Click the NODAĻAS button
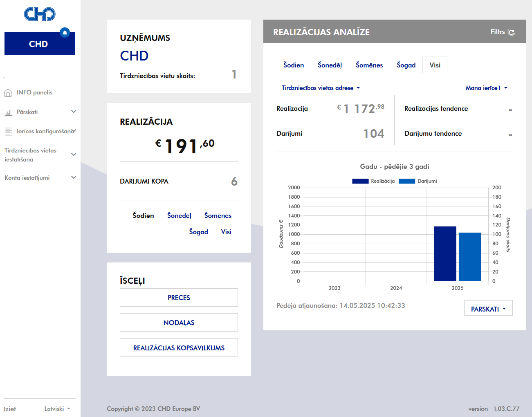The image size is (532, 417). (x=179, y=323)
